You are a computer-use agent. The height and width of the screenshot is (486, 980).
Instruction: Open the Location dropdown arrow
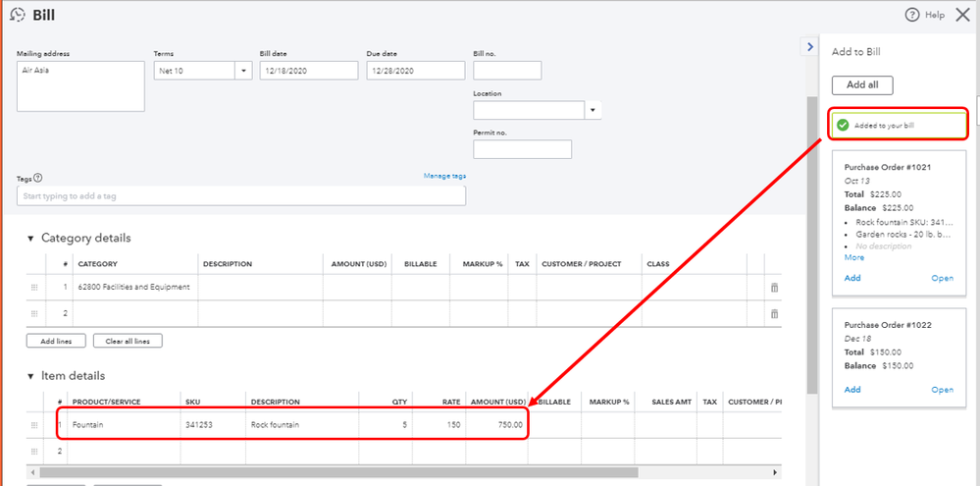pyautogui.click(x=593, y=110)
